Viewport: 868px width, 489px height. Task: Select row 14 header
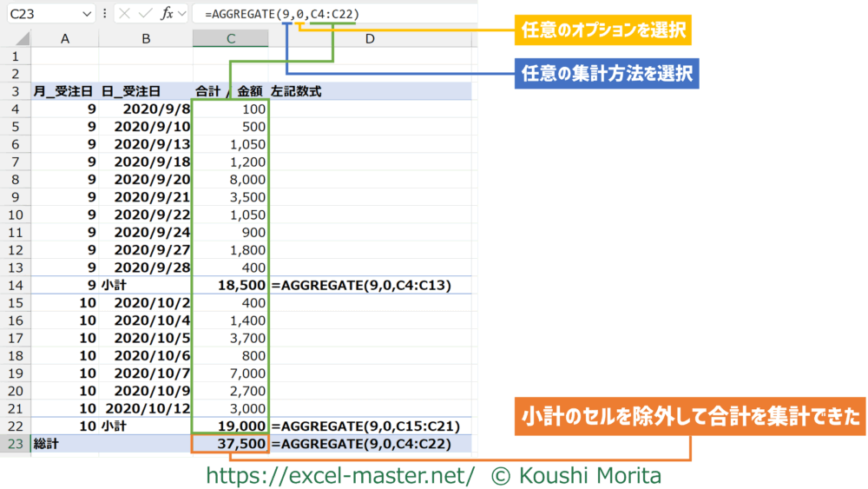click(x=15, y=284)
